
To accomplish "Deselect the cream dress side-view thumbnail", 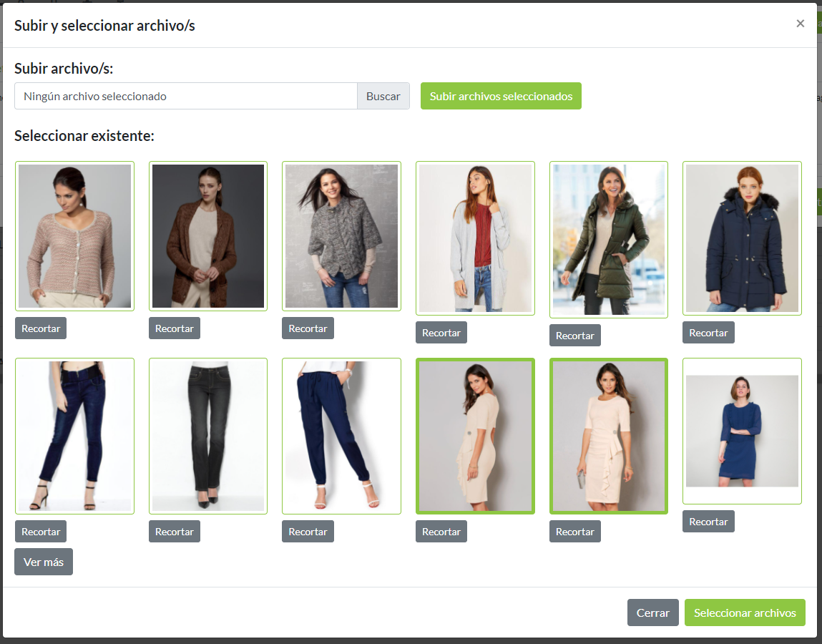I will [475, 436].
